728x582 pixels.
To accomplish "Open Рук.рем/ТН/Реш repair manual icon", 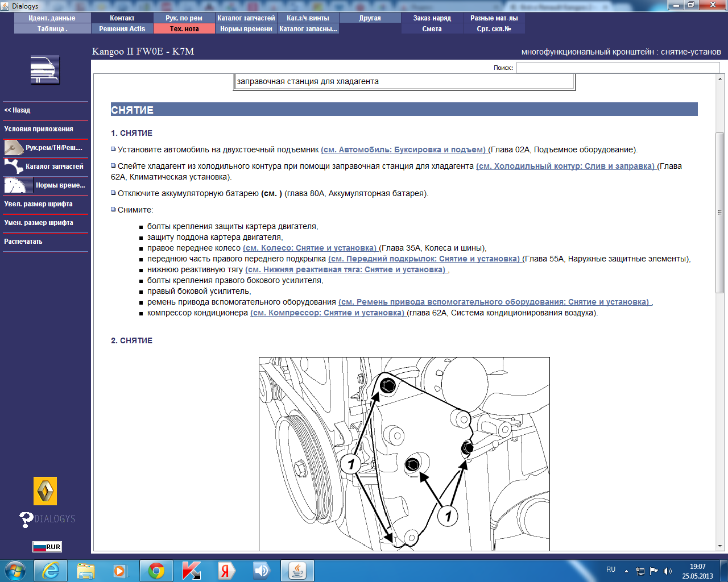I will coord(14,148).
